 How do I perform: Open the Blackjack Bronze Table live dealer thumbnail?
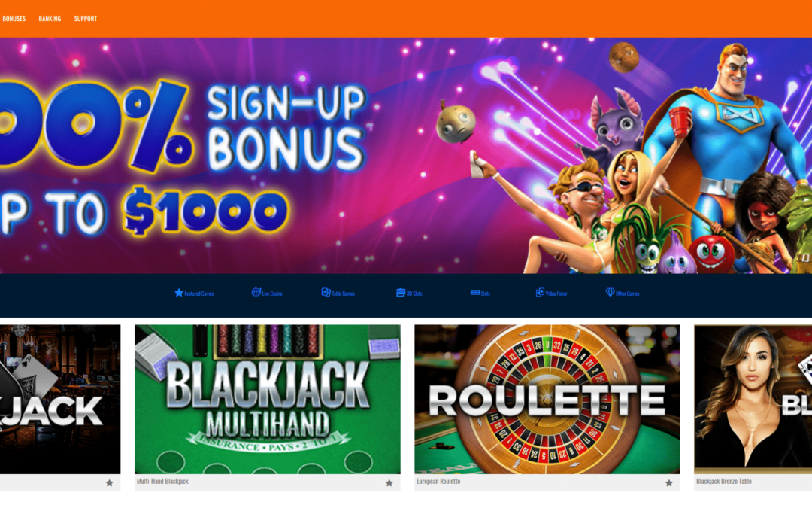click(x=753, y=399)
